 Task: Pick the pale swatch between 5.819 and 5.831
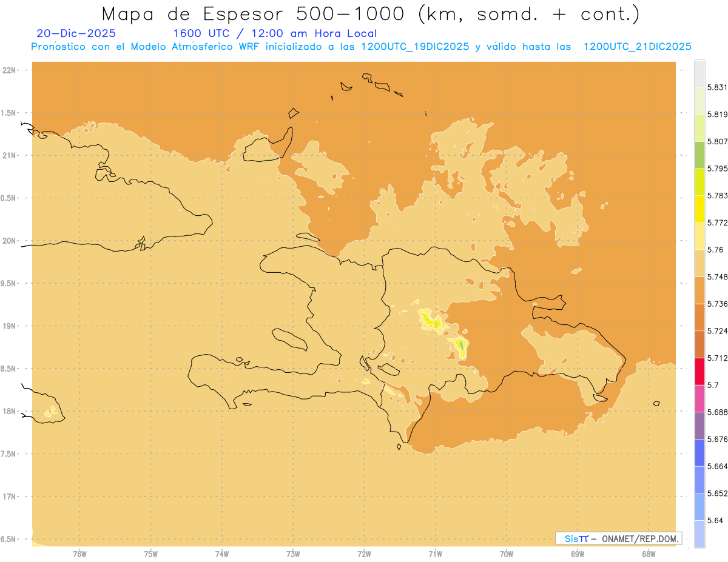[x=699, y=101]
